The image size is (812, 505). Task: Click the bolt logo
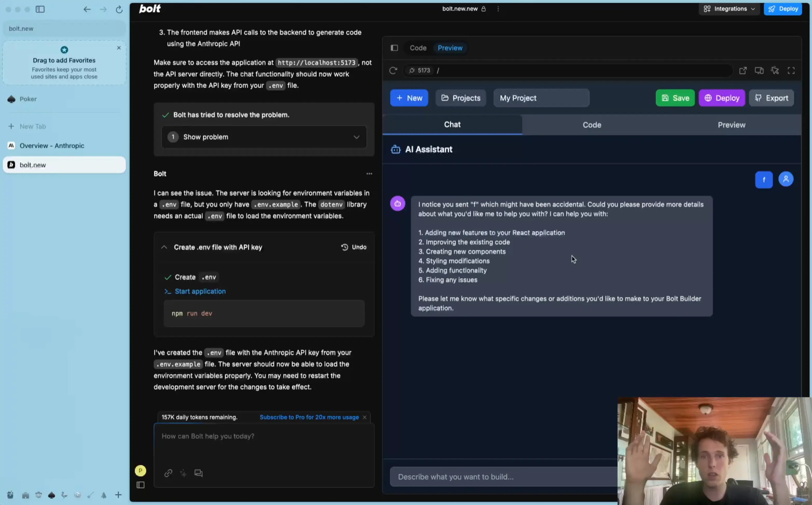tap(150, 9)
